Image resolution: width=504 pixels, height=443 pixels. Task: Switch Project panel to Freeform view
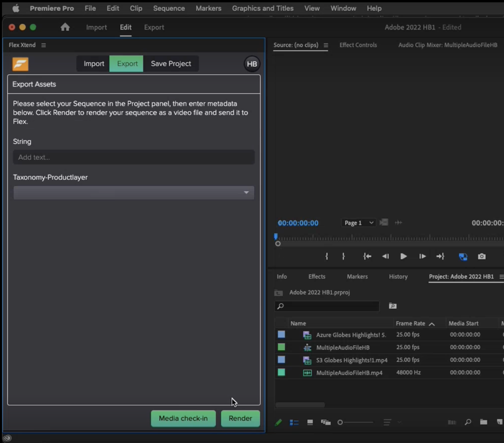326,422
